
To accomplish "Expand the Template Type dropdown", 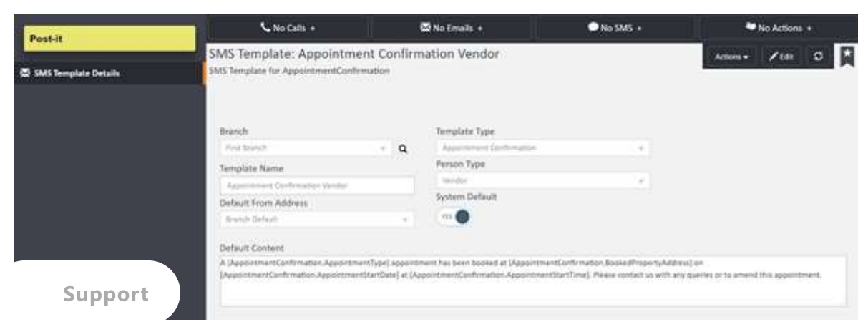I will (x=542, y=148).
